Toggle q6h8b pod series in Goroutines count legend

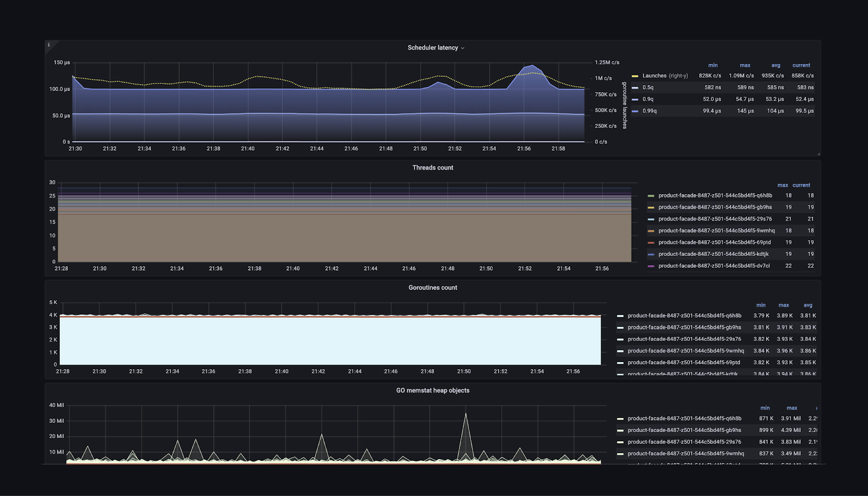click(x=685, y=315)
